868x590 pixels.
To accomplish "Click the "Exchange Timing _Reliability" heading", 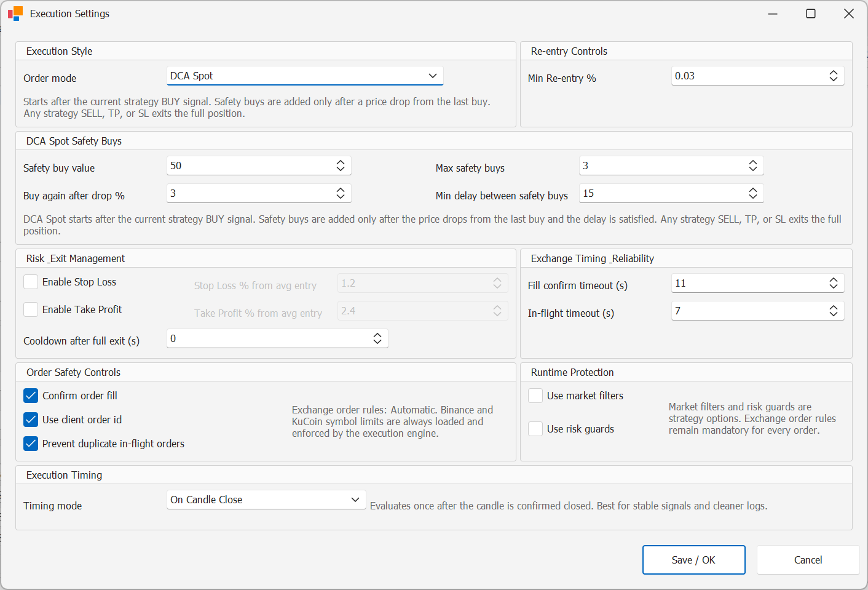I will (x=592, y=258).
